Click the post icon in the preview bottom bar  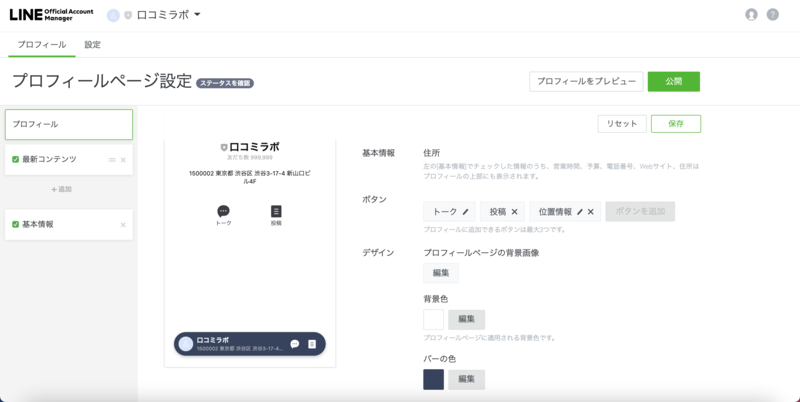tap(312, 344)
